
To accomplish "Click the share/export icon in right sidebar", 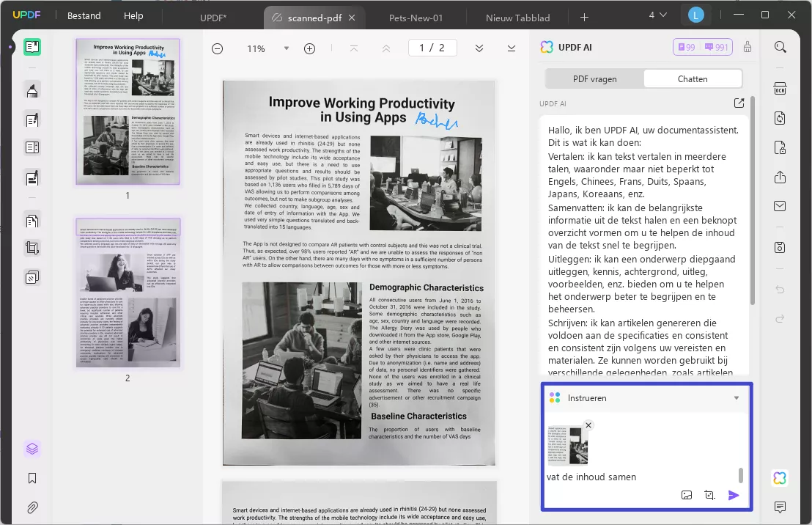I will tap(780, 177).
